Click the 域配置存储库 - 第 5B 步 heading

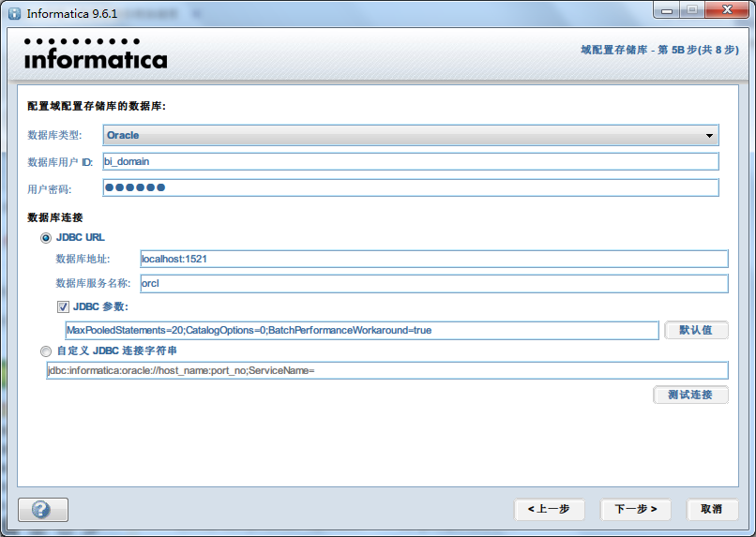pos(659,50)
